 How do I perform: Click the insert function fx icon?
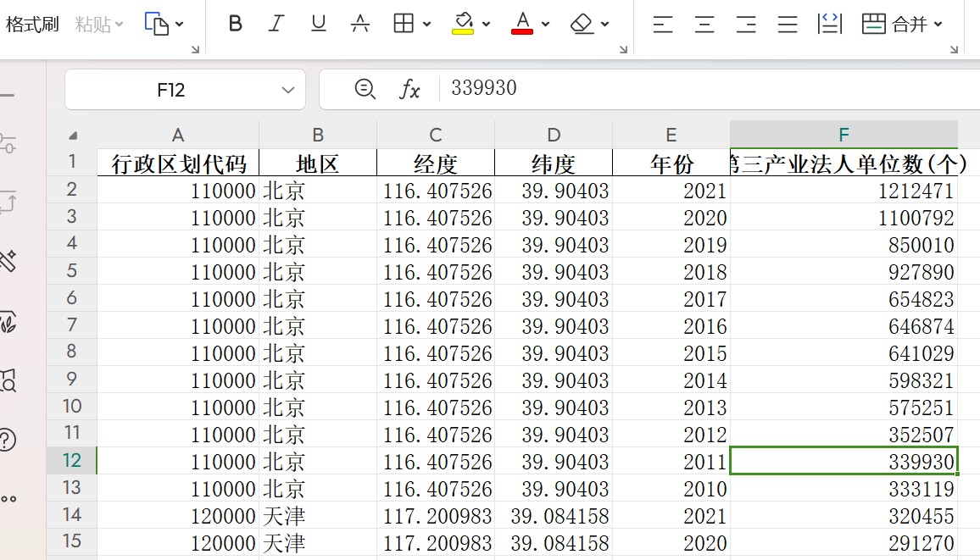pyautogui.click(x=409, y=89)
